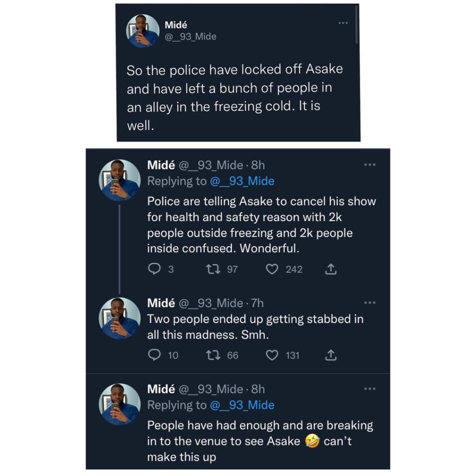
Task: Click reply icon on the "Police are telling" tweet
Action: click(x=153, y=269)
